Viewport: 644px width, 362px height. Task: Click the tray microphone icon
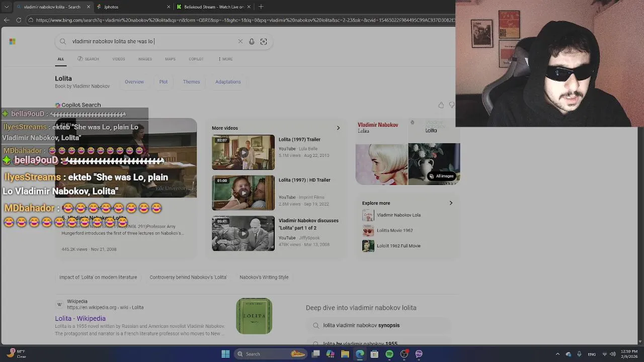click(579, 354)
